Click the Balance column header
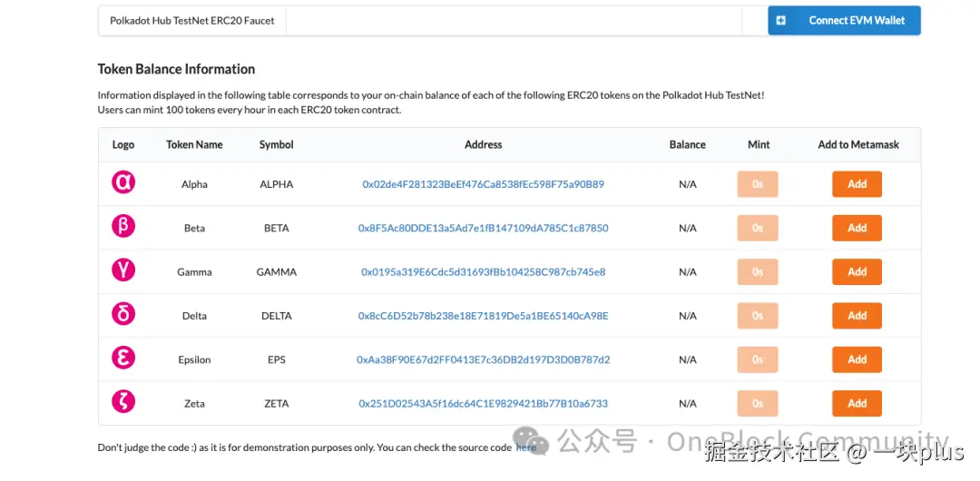 point(688,144)
